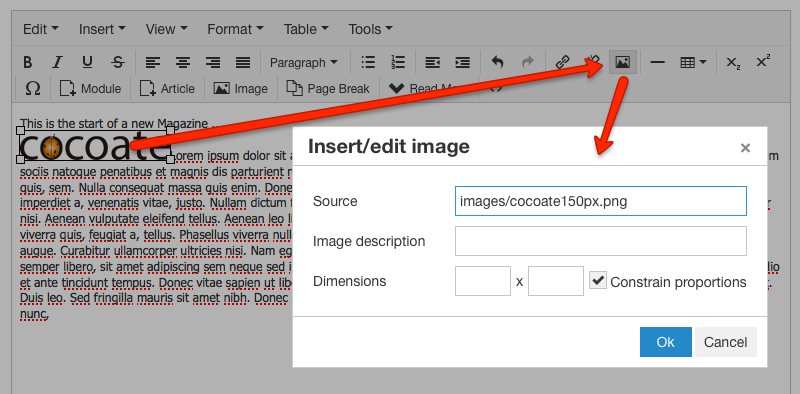Click the Image description field
Viewport: 800px width, 394px height.
coord(601,241)
